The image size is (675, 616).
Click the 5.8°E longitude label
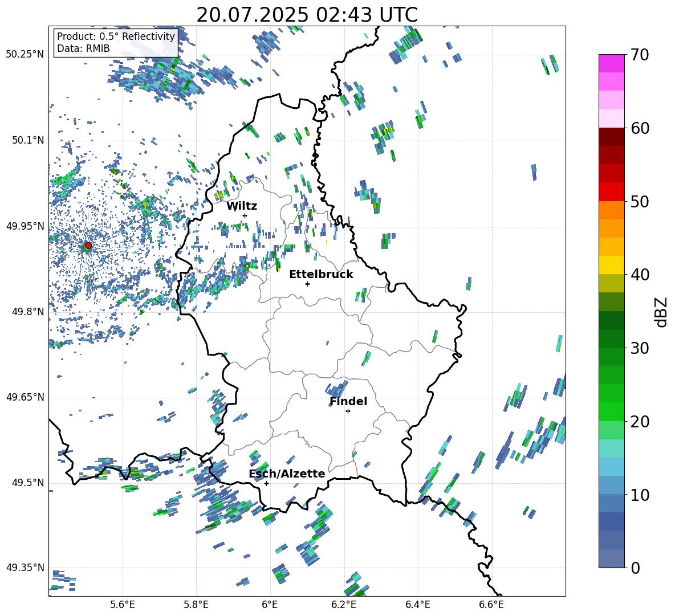(x=196, y=605)
